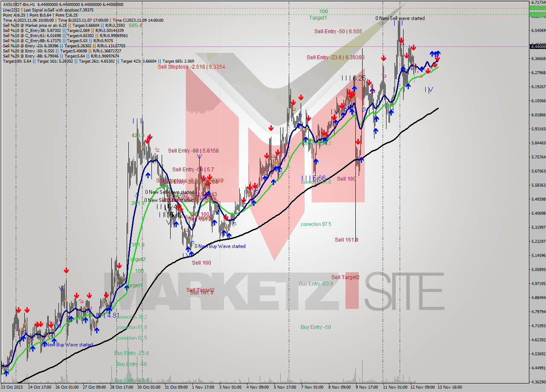Image resolution: width=546 pixels, height=392 pixels.
Task: Click the 'Buy Entry -23.6' label right of MARKETZ watermark
Action: coord(316,284)
